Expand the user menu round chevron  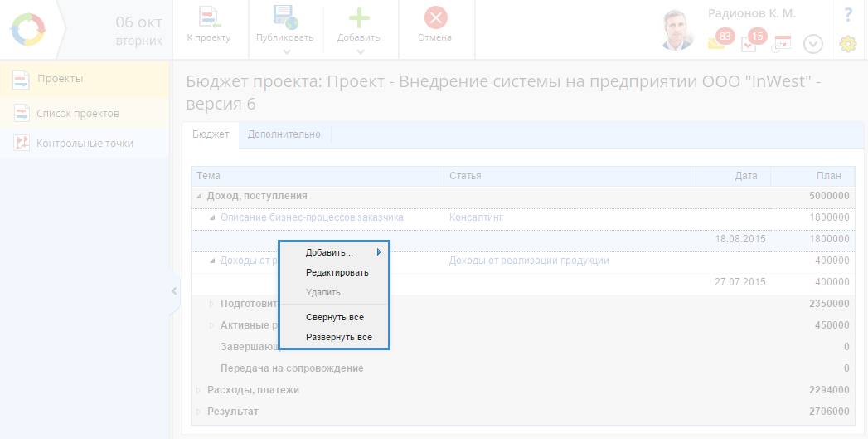tap(813, 44)
